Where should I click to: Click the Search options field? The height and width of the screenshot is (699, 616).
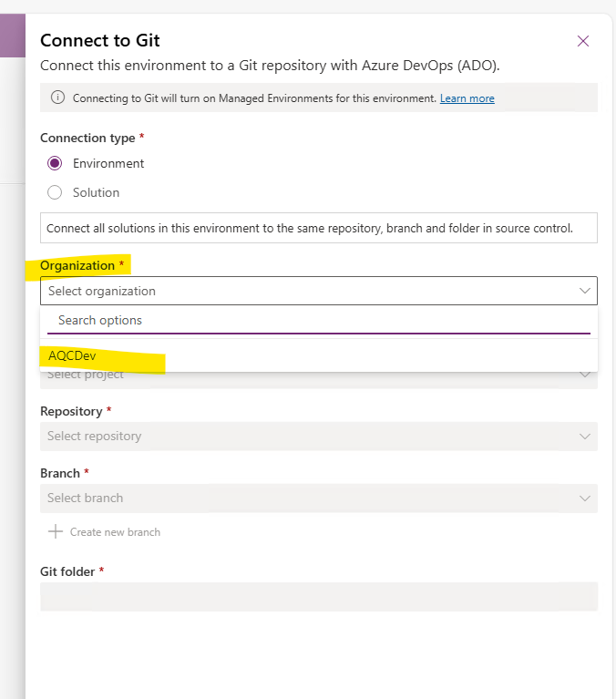pyautogui.click(x=319, y=321)
